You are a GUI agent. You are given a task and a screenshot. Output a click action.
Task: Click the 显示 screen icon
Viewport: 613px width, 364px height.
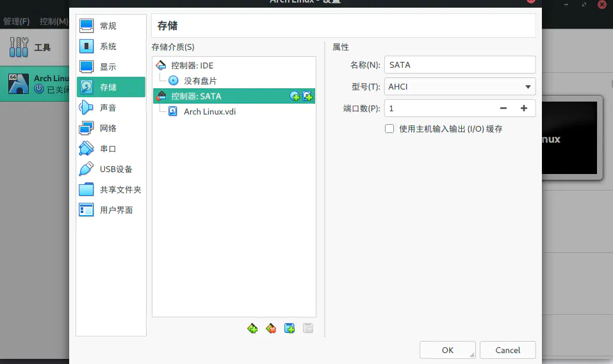tap(86, 67)
